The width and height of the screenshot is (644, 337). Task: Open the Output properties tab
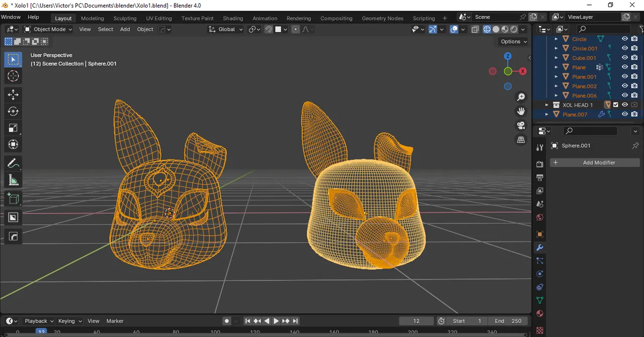[x=540, y=178]
